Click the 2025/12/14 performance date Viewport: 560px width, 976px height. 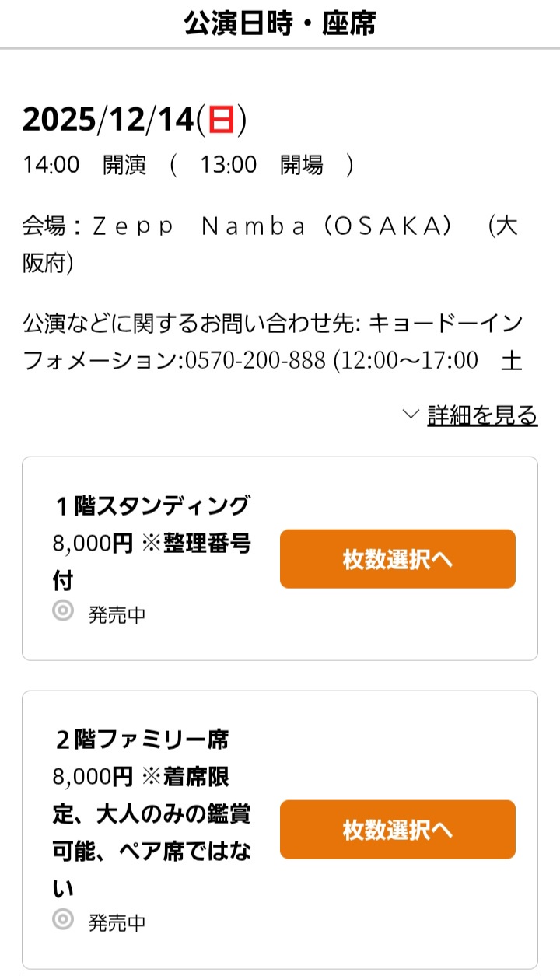pos(107,119)
